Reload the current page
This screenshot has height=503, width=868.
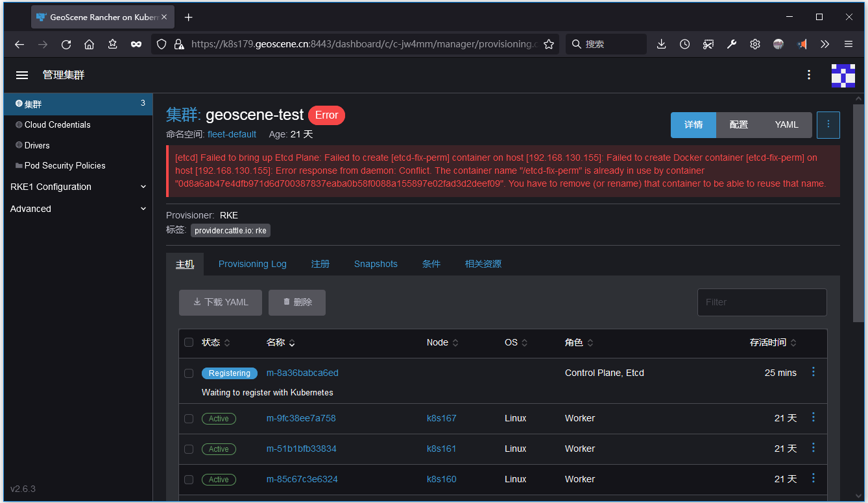[66, 44]
